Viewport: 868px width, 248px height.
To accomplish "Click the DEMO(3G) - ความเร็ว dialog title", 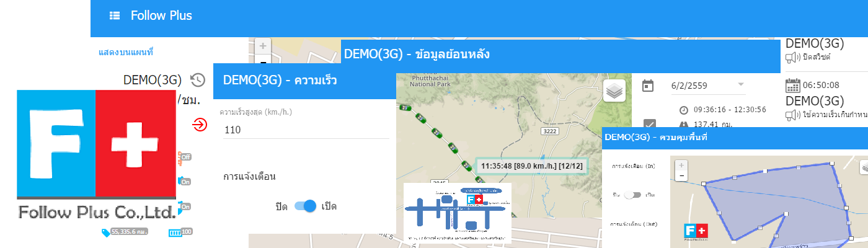I will coord(280,80).
